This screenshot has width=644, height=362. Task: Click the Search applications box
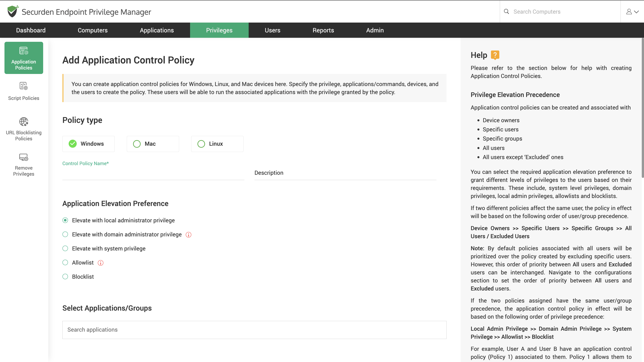[254, 330]
